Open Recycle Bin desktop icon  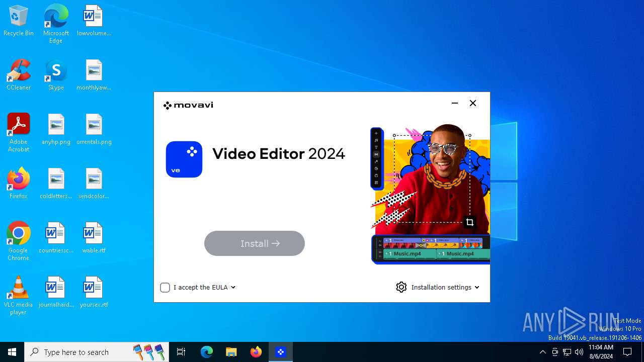(x=19, y=21)
